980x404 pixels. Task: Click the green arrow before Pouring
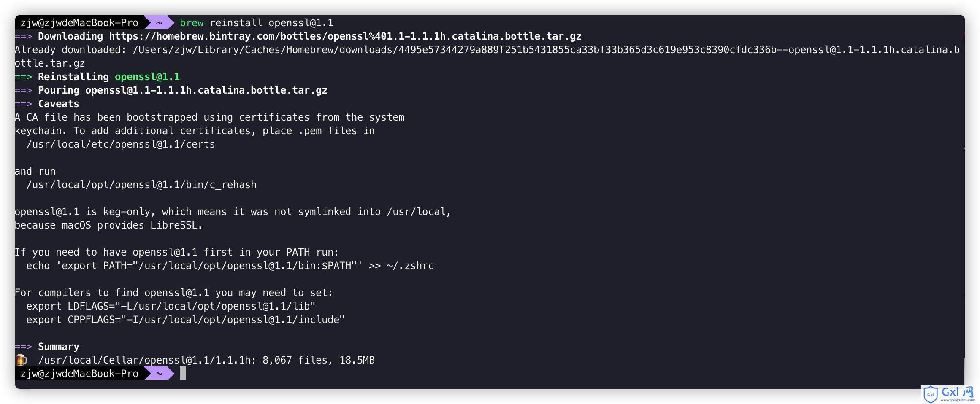(x=23, y=90)
